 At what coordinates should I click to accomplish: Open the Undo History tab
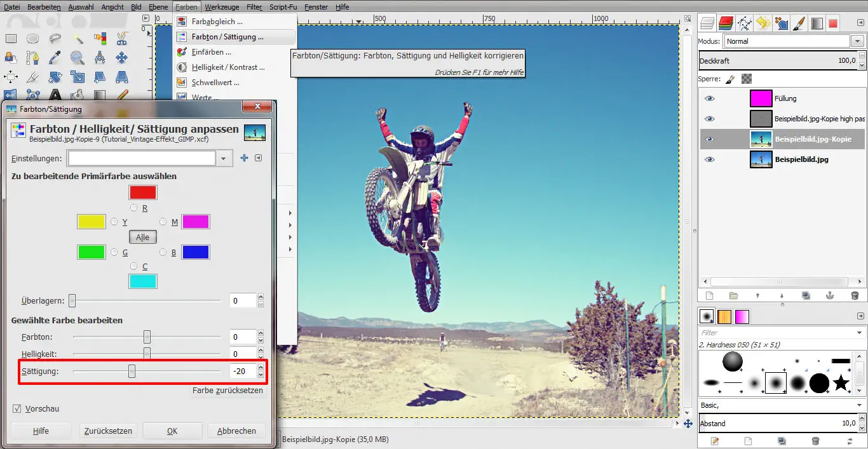(x=762, y=23)
